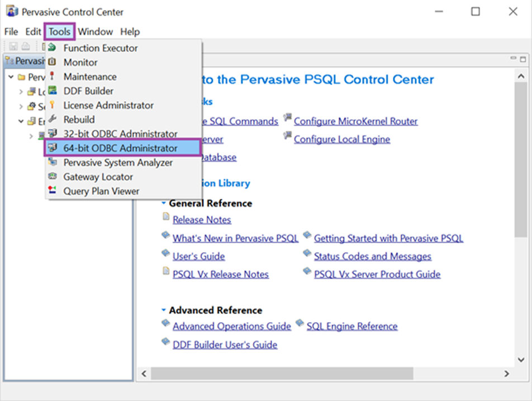Click the License Administrator key icon
This screenshot has width=532, height=401.
pyautogui.click(x=52, y=104)
